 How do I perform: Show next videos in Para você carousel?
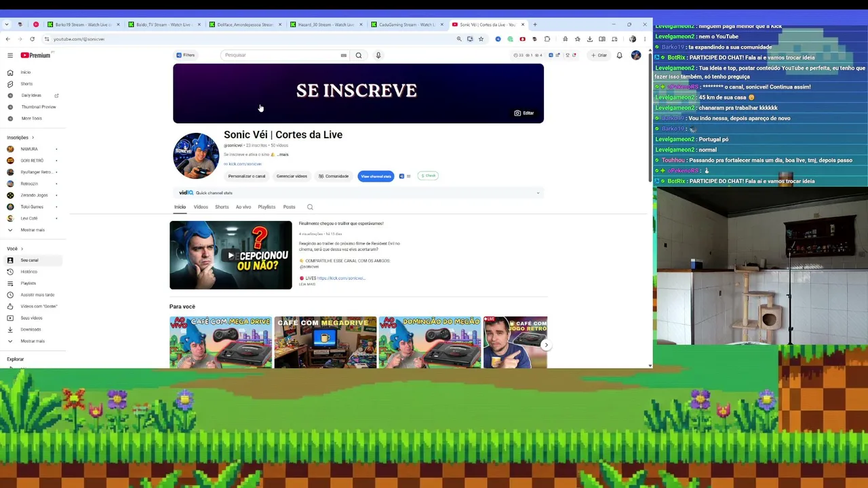[x=546, y=345]
